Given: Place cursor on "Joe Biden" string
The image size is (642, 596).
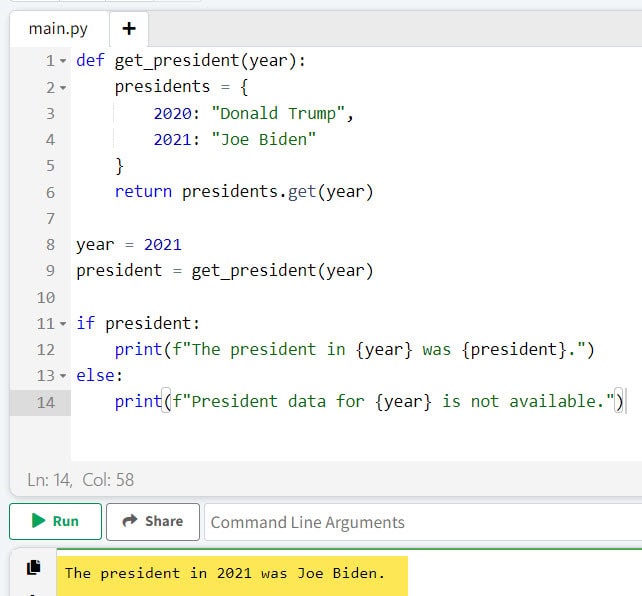Looking at the screenshot, I should (264, 140).
